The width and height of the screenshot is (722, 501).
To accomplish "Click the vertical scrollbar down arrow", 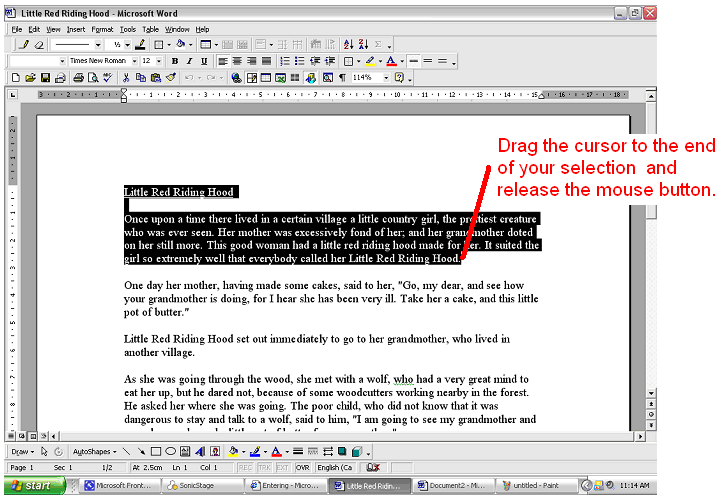I will [651, 393].
